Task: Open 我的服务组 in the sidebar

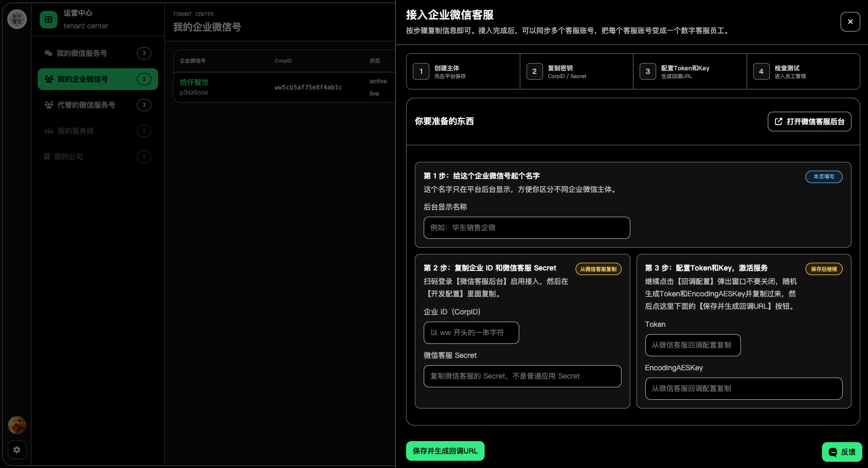Action: pyautogui.click(x=98, y=131)
